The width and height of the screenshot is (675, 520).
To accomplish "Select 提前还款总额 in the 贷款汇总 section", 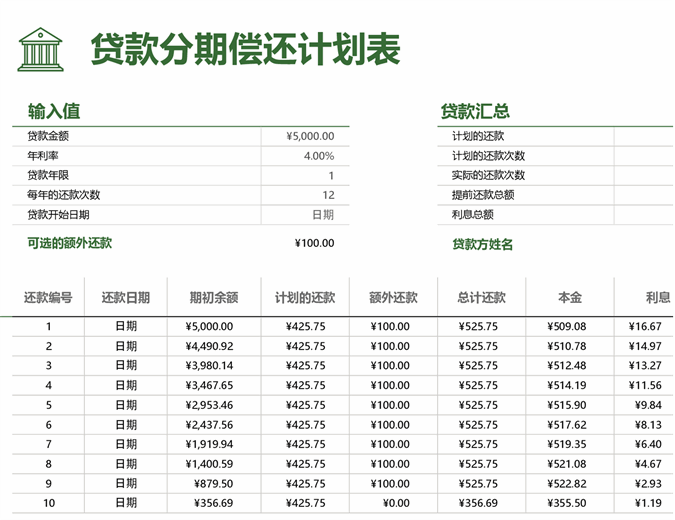I will [483, 195].
